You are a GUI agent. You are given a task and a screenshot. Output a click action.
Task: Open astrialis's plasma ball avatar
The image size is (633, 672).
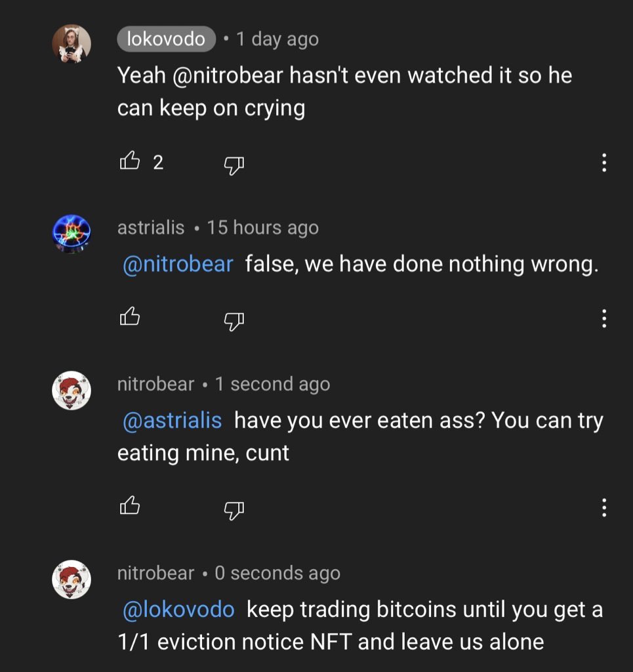tap(71, 233)
